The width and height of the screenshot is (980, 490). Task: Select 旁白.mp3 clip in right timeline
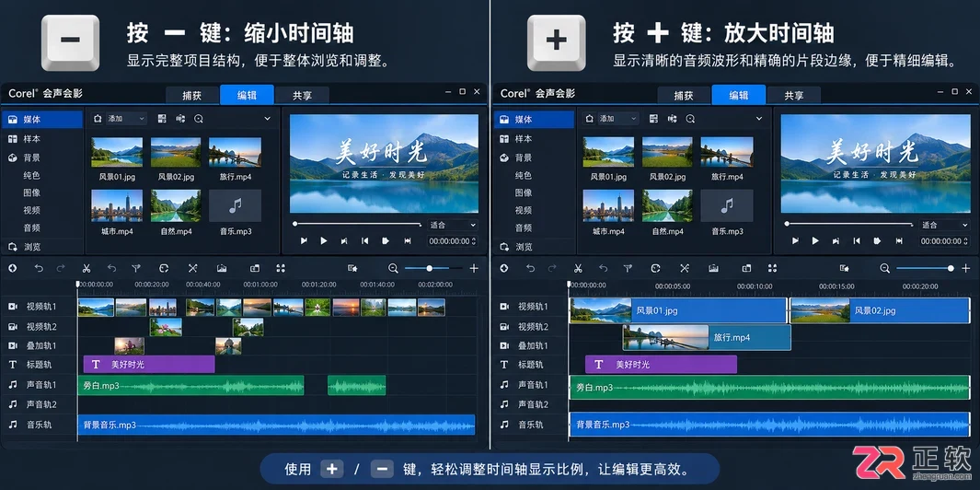pos(769,388)
